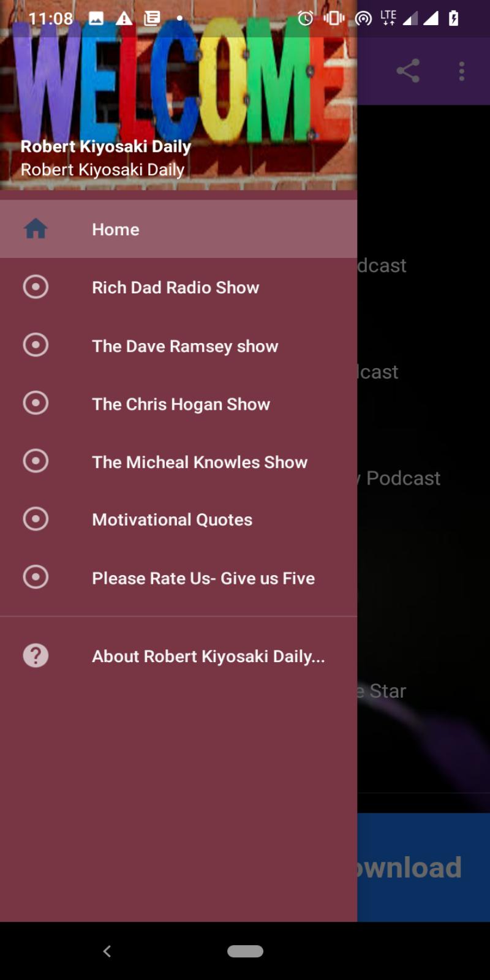Tap the icon beside Motivational Quotes
490x980 pixels.
36,519
